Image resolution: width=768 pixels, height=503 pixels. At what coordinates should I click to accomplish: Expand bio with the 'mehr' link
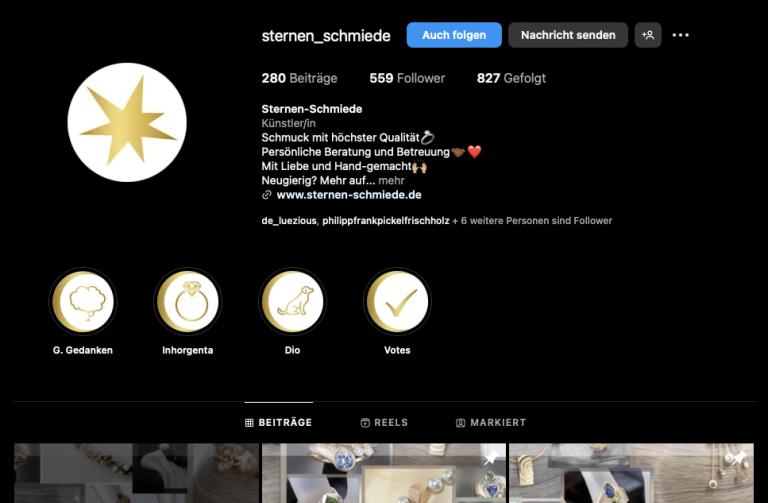coord(391,181)
